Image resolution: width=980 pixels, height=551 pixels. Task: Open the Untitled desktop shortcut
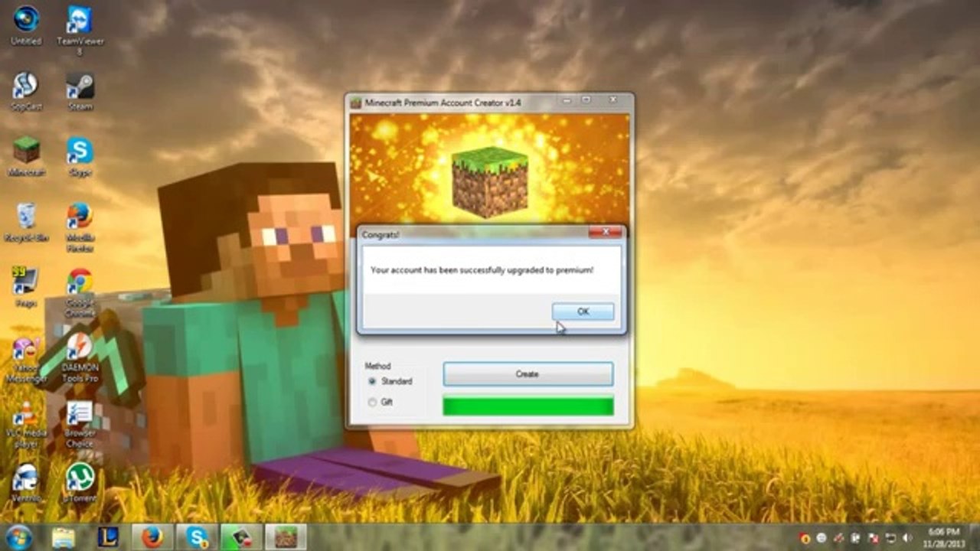coord(26,24)
